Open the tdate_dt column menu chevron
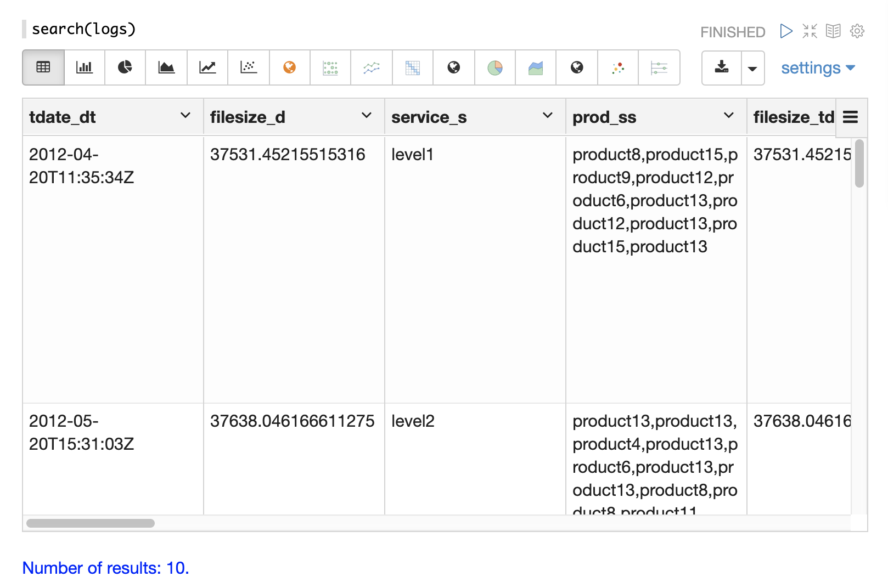888x588 pixels. tap(186, 116)
